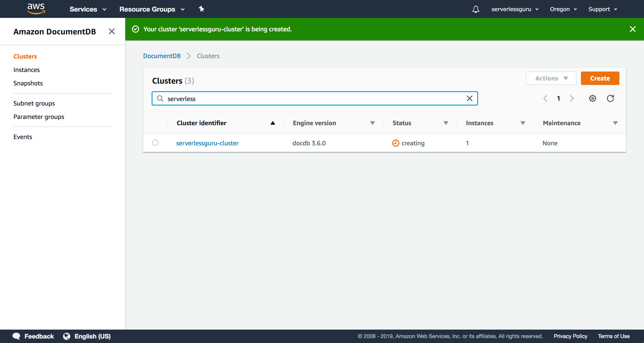Click the AWS logo
Screen dimensions: 644x343
(36, 9)
